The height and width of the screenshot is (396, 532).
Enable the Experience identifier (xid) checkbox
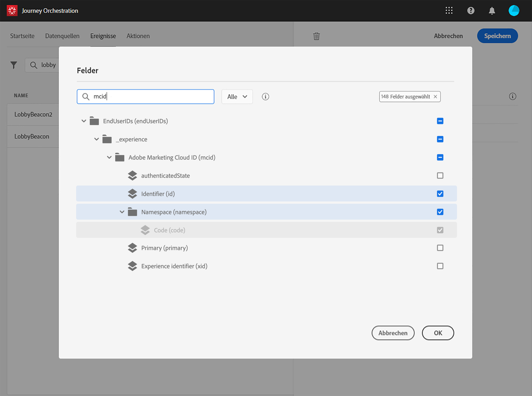pyautogui.click(x=440, y=266)
